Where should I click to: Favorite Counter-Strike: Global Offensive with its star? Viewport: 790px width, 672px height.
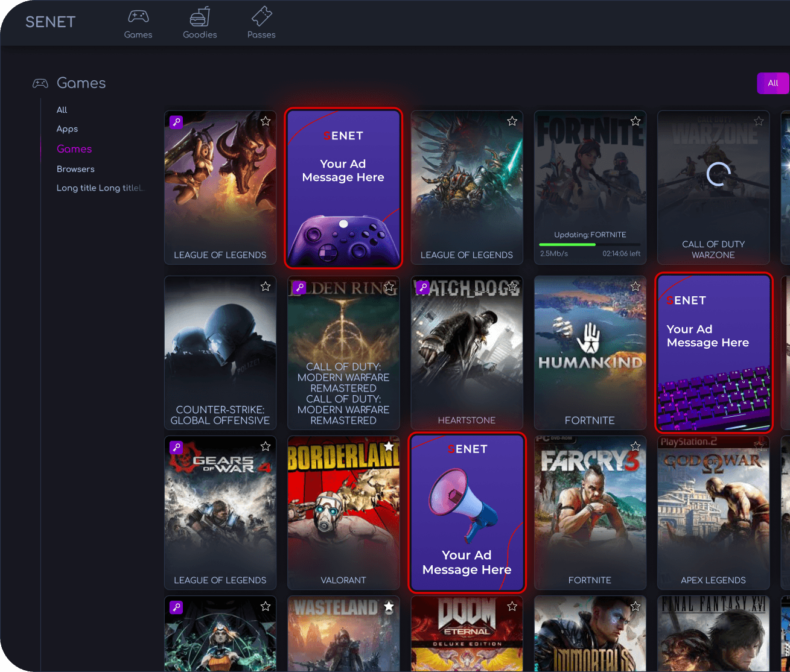point(266,287)
